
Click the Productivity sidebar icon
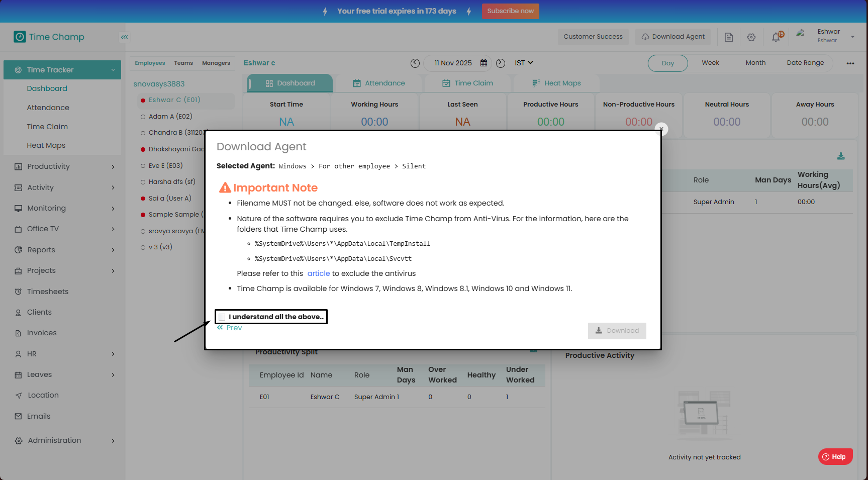[19, 167]
